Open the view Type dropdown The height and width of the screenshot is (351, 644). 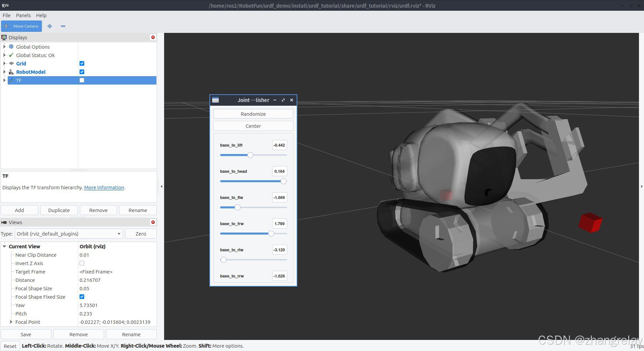69,234
